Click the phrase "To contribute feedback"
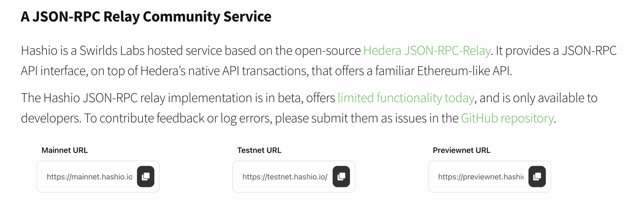Image resolution: width=644 pixels, height=213 pixels. (144, 118)
